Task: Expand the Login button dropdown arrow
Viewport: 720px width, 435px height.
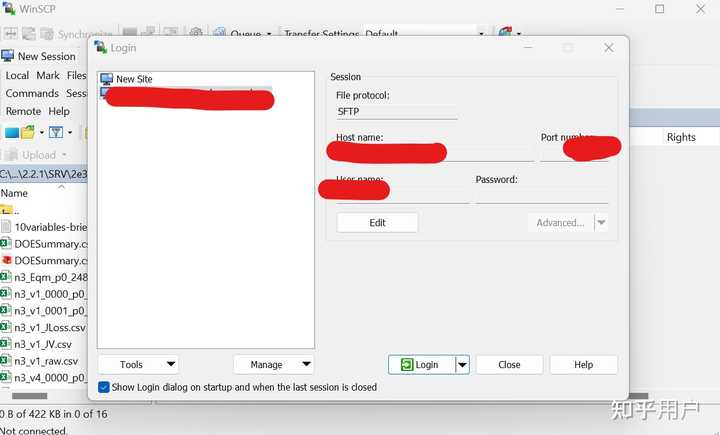Action: click(x=462, y=365)
